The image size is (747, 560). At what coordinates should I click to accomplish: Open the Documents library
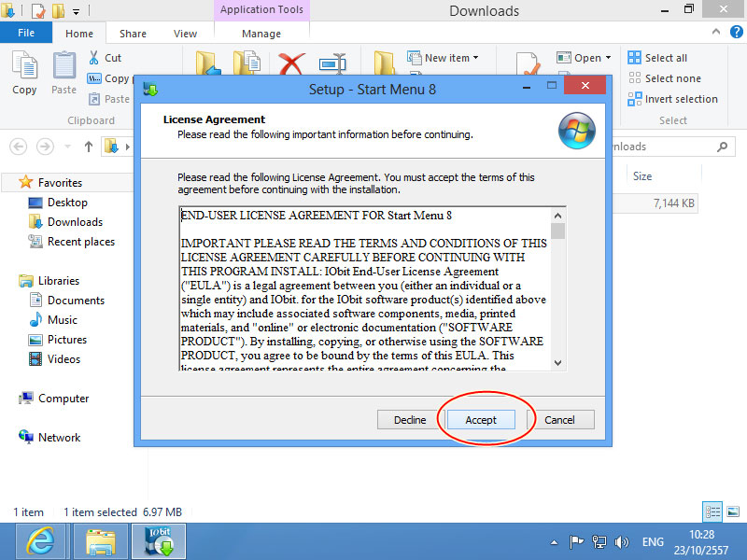76,300
